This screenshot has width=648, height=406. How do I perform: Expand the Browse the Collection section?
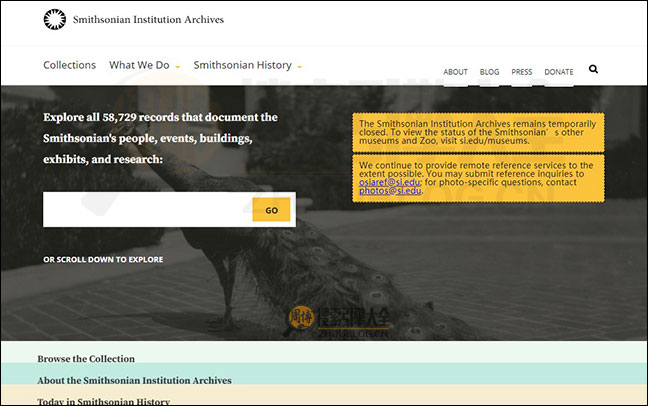point(86,358)
